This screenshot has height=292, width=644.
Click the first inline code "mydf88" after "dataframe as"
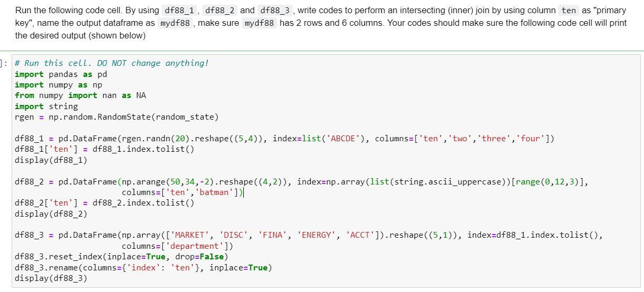pos(174,23)
